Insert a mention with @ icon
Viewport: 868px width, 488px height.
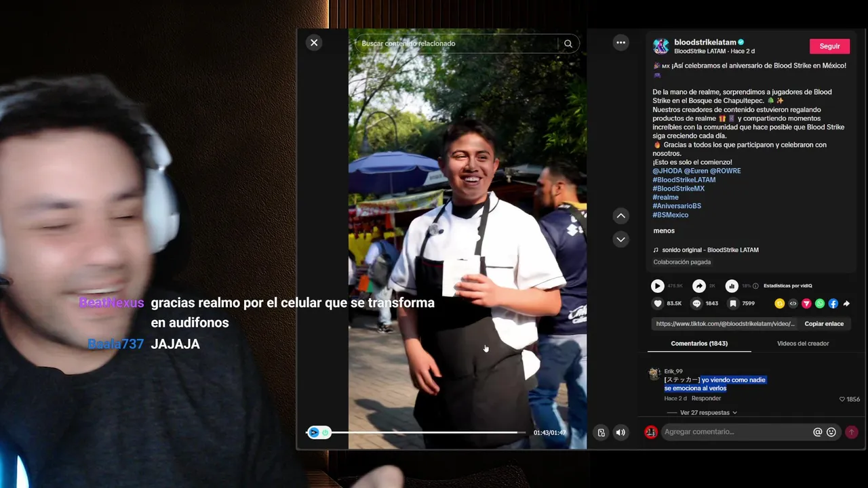pyautogui.click(x=818, y=432)
